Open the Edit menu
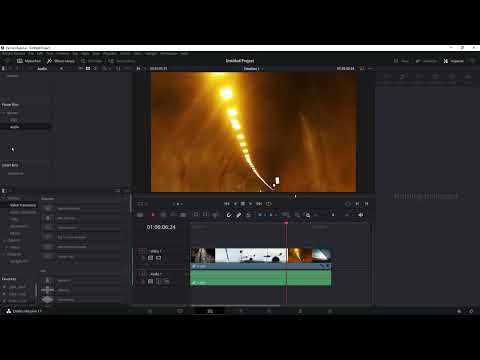Screen dimensions: 480x360 click(x=40, y=54)
